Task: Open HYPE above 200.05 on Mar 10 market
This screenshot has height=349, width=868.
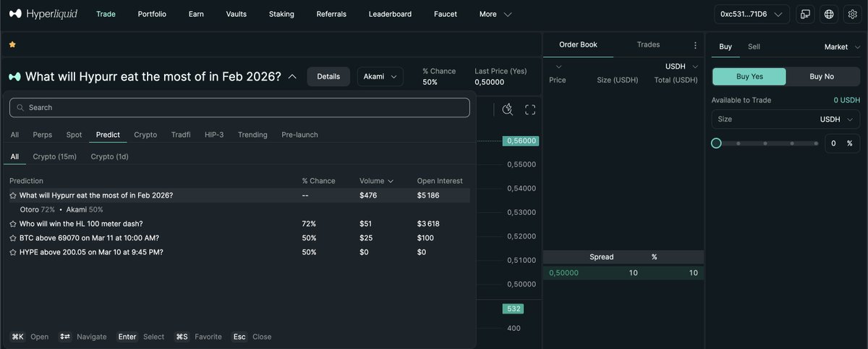Action: (x=91, y=252)
